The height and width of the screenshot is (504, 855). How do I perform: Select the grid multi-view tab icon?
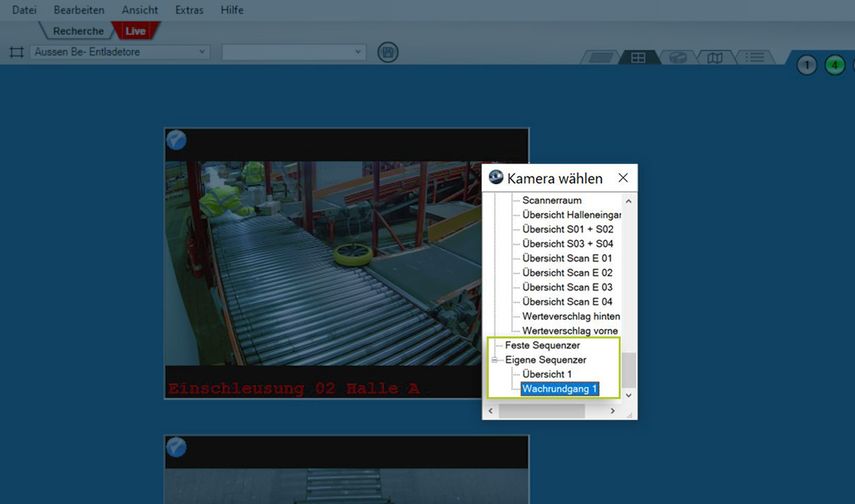pyautogui.click(x=638, y=58)
